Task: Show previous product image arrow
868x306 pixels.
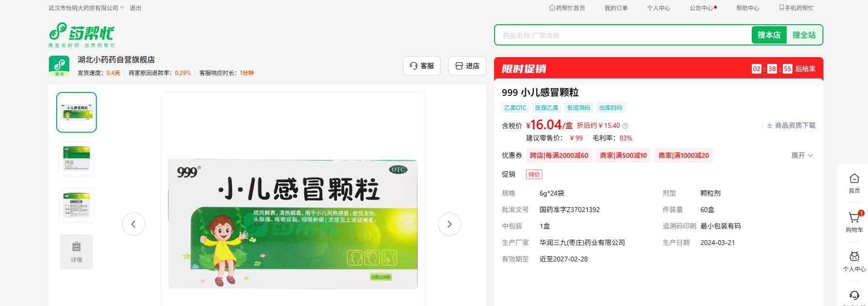Action: tap(133, 224)
